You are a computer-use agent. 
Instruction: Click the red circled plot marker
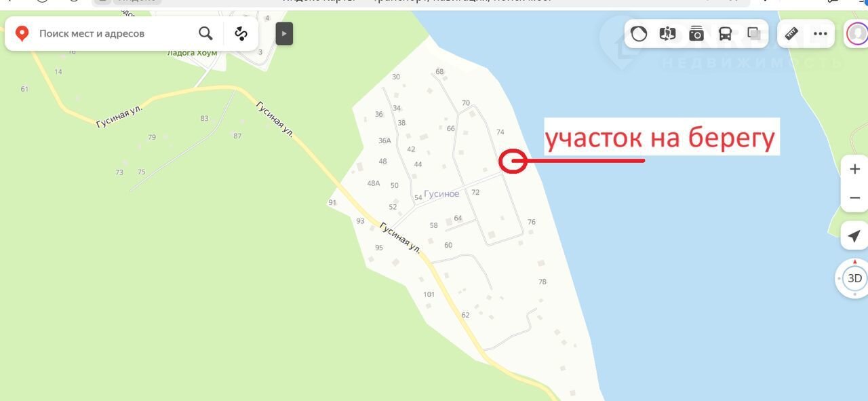[513, 161]
